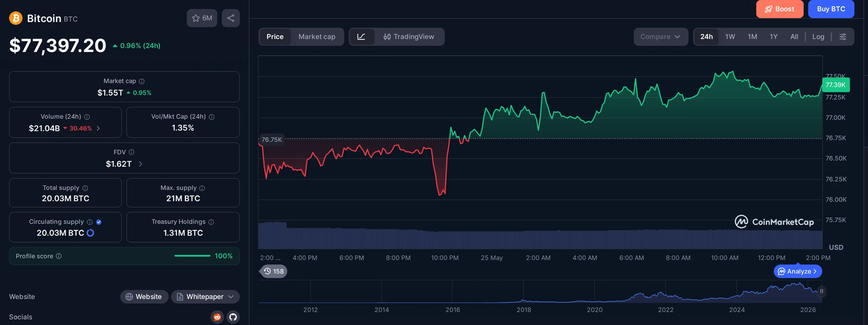Open the Volume (24h) info icon

point(87,117)
